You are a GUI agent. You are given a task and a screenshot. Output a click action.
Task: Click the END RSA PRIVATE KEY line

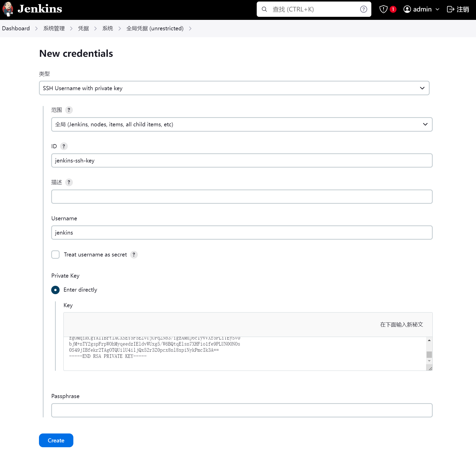coord(108,356)
